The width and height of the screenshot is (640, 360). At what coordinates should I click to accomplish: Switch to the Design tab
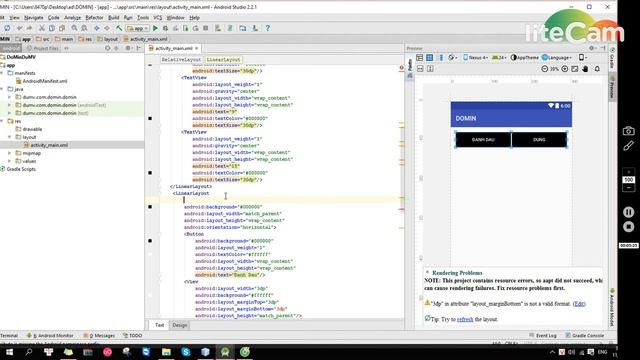point(180,325)
